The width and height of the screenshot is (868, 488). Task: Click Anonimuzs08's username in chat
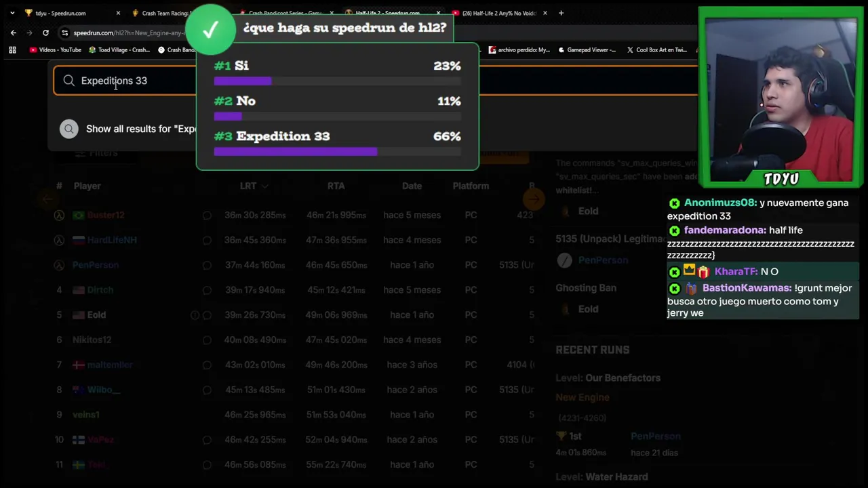pos(719,203)
